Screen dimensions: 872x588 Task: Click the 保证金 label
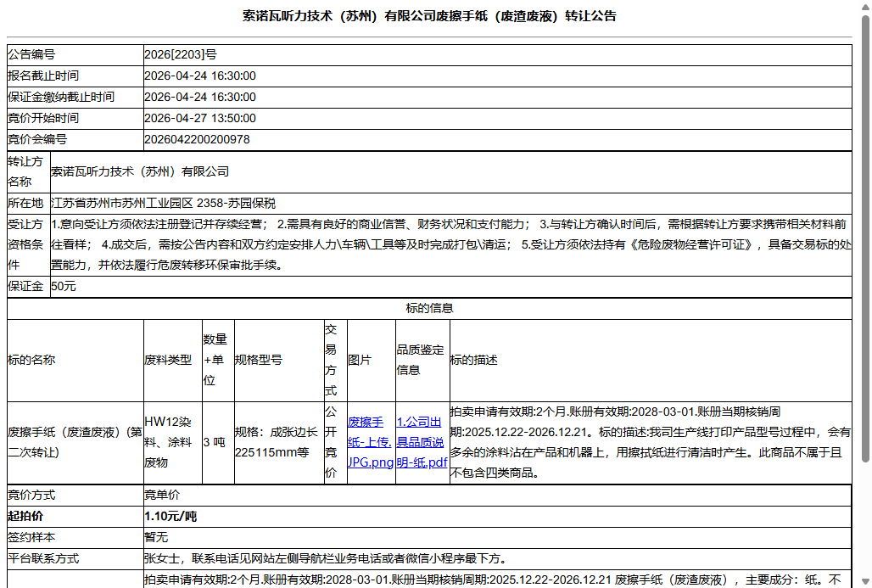pos(25,287)
